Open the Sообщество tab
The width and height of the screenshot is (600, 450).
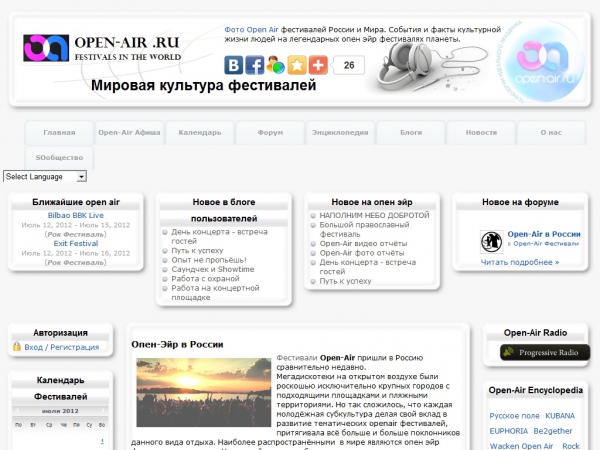59,157
